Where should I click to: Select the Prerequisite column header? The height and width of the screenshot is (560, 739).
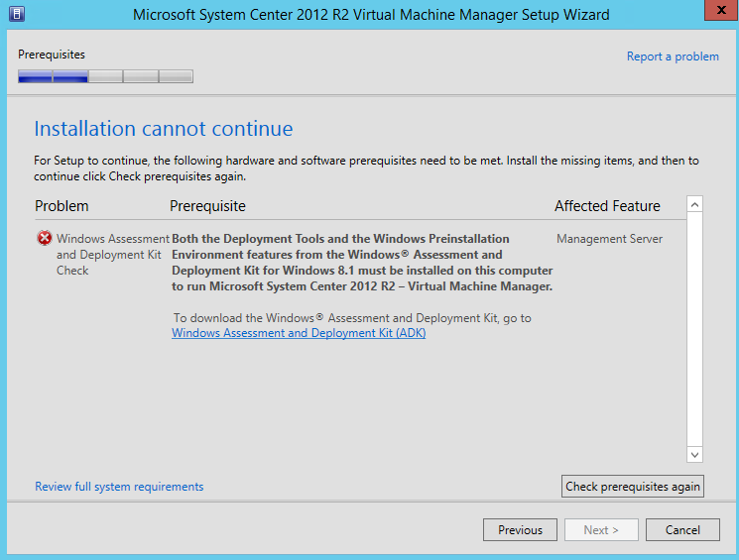[x=207, y=206]
